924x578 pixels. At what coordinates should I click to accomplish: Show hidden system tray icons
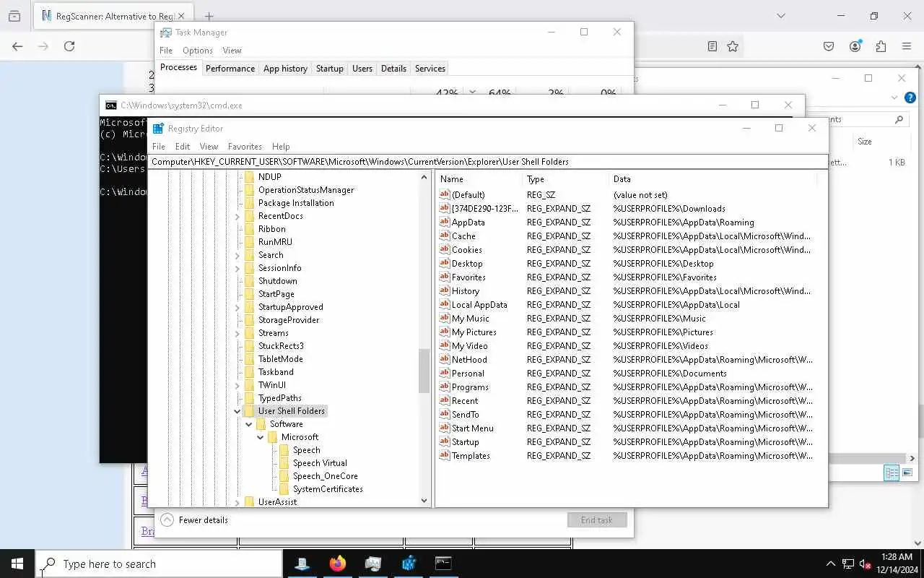click(x=830, y=564)
